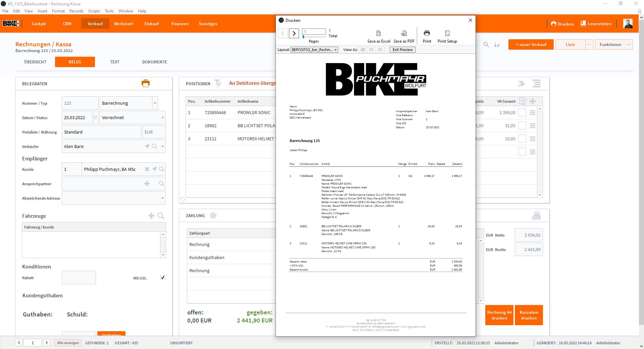
Task: Open Lesezeichen in the top bar
Action: click(x=596, y=24)
